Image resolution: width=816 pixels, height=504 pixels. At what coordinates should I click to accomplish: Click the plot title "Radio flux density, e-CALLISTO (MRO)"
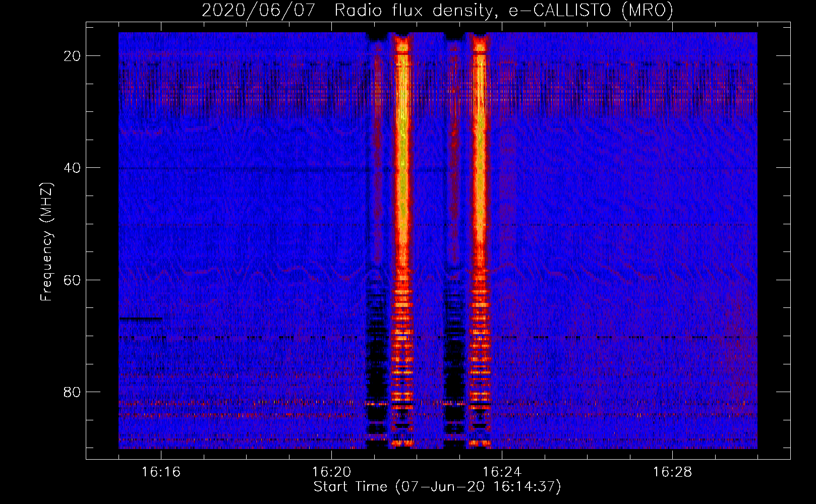coord(503,11)
